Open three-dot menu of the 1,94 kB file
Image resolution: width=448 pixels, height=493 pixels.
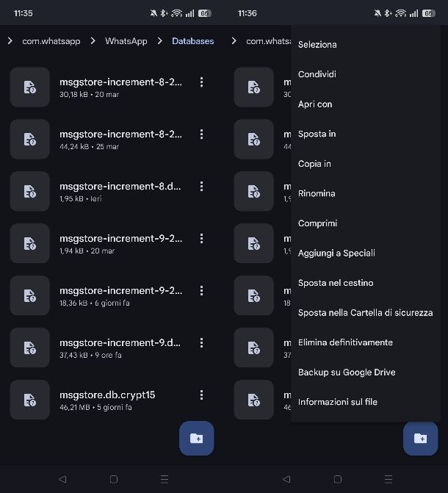pos(201,238)
